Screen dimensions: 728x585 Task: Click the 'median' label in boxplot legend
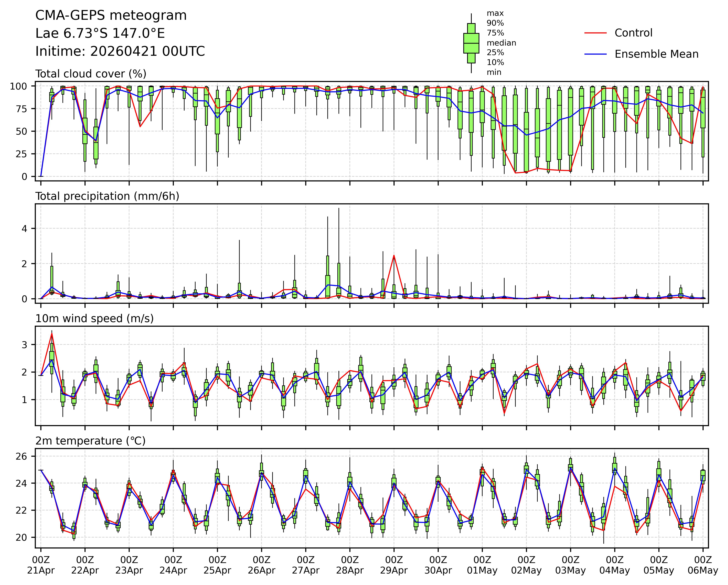(x=501, y=43)
